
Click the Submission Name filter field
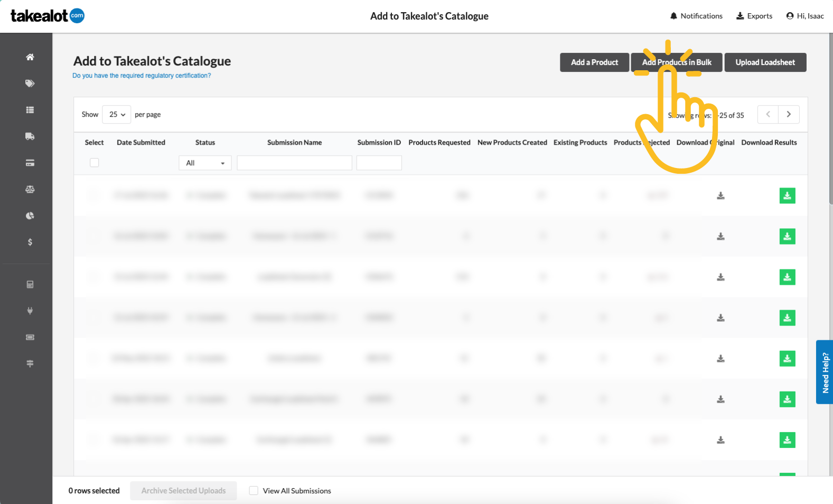(x=294, y=163)
